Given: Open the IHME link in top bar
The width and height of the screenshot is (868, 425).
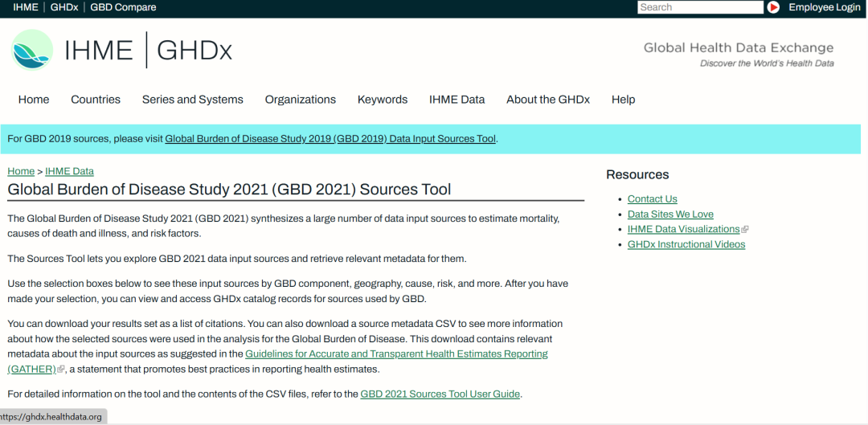Looking at the screenshot, I should point(27,7).
